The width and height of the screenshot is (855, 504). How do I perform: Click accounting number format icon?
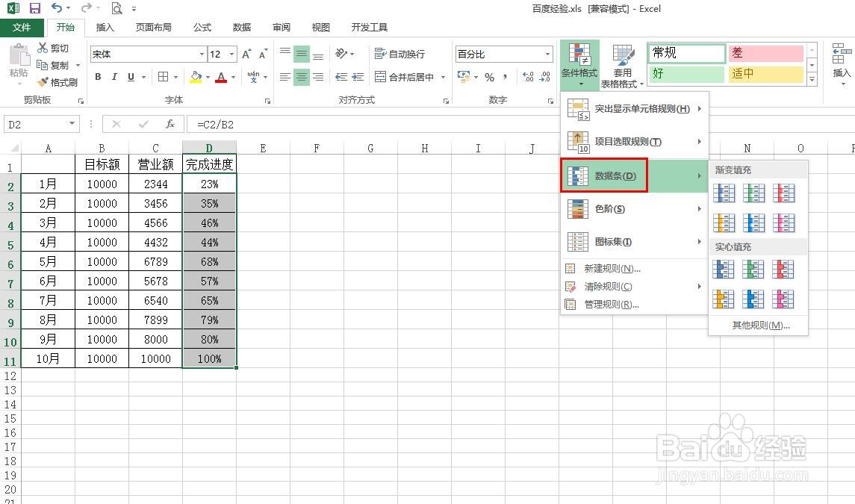[464, 77]
